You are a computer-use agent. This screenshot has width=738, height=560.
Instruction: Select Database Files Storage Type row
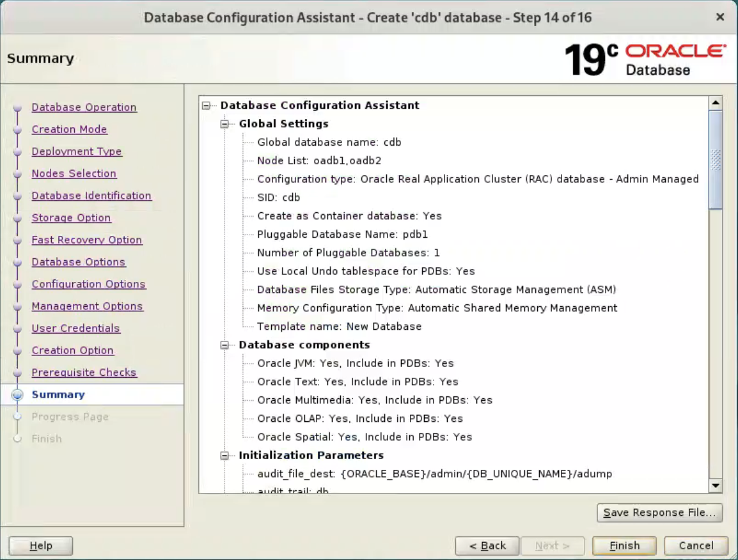tap(436, 290)
